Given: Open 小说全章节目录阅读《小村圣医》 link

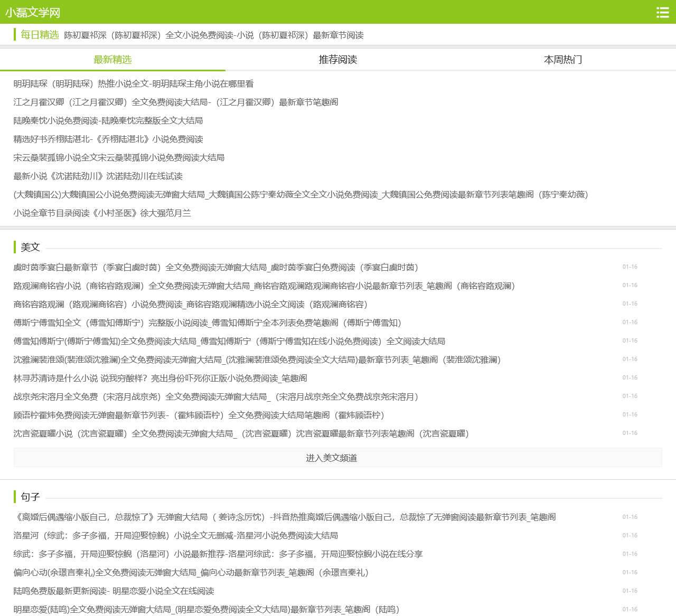Looking at the screenshot, I should tap(102, 213).
